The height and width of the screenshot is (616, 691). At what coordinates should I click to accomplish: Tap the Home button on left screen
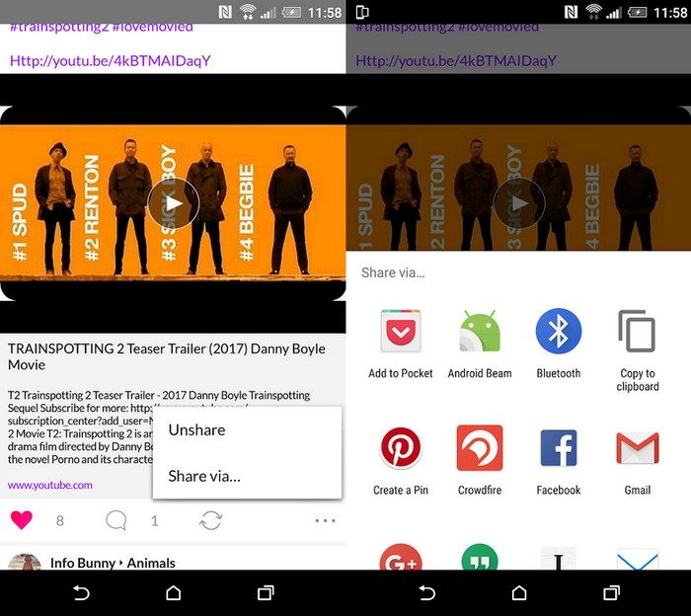click(x=173, y=592)
